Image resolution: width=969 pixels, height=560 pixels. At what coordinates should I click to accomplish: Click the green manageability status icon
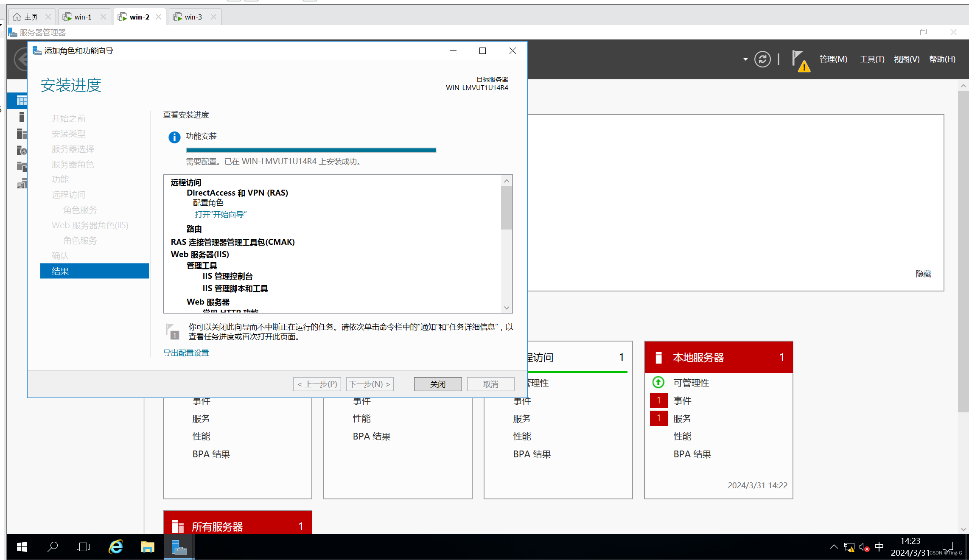[x=658, y=383]
